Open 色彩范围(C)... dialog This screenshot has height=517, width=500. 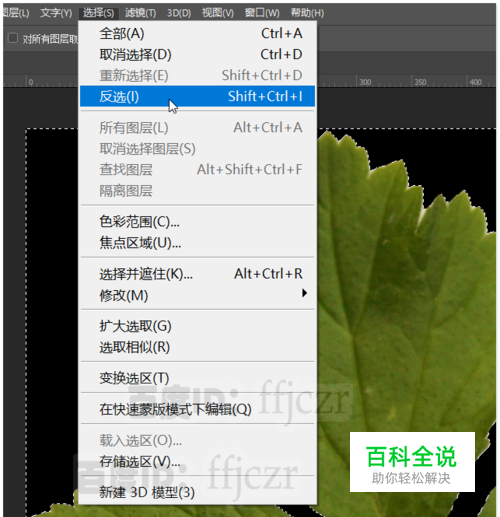coord(197,222)
